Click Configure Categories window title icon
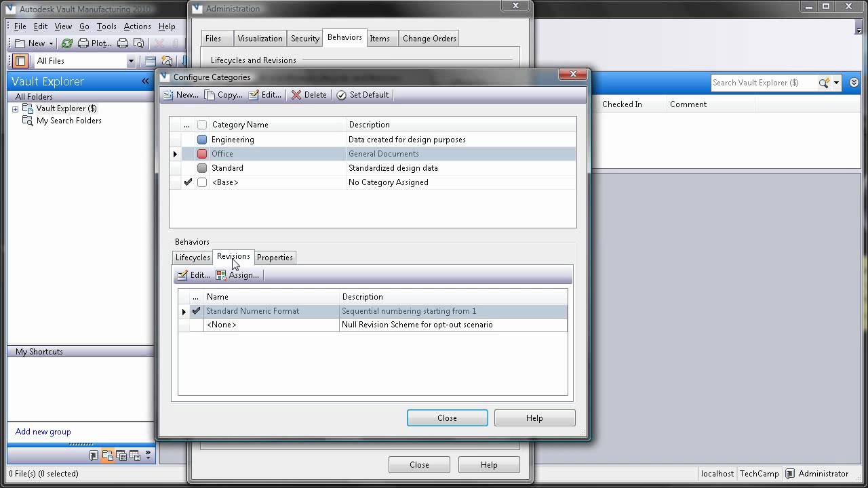 click(x=165, y=77)
